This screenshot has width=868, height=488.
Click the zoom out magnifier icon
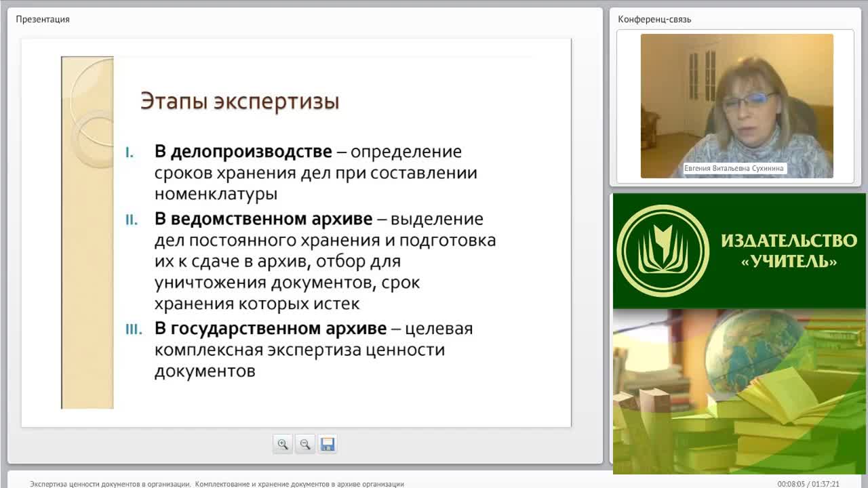305,445
